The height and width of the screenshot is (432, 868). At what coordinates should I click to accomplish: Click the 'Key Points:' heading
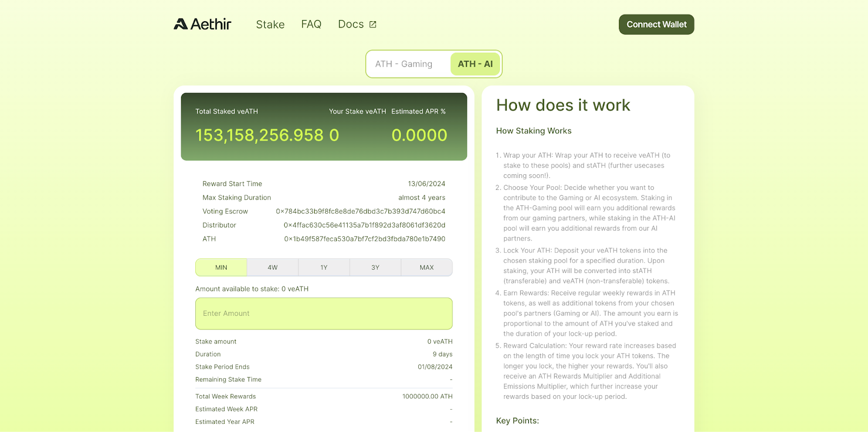[518, 421]
